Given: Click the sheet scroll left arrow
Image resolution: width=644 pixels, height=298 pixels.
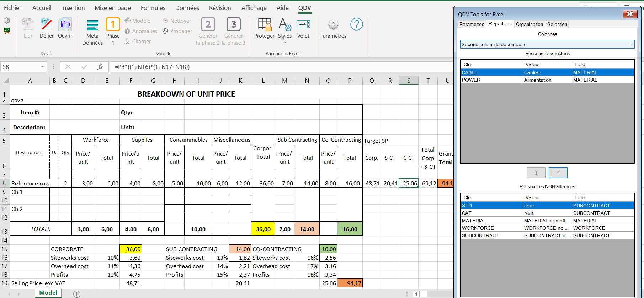Looking at the screenshot, I should coord(416,294).
